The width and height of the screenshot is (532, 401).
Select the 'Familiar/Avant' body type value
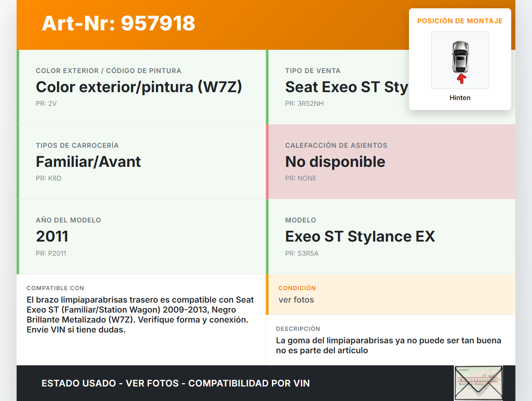click(x=88, y=162)
